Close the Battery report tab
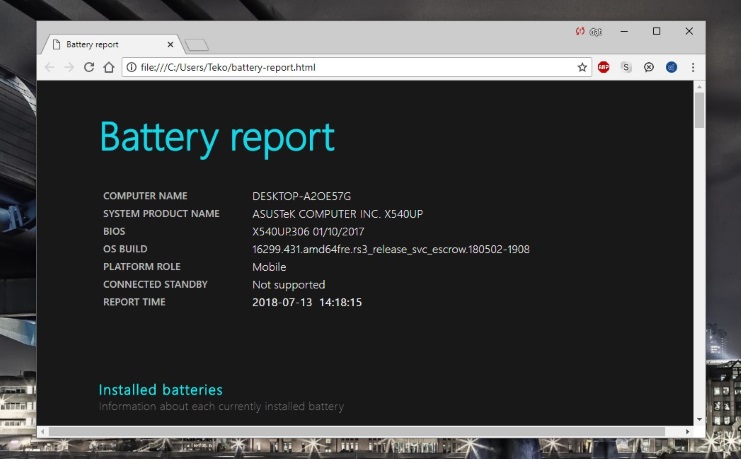Image resolution: width=741 pixels, height=459 pixels. click(171, 44)
